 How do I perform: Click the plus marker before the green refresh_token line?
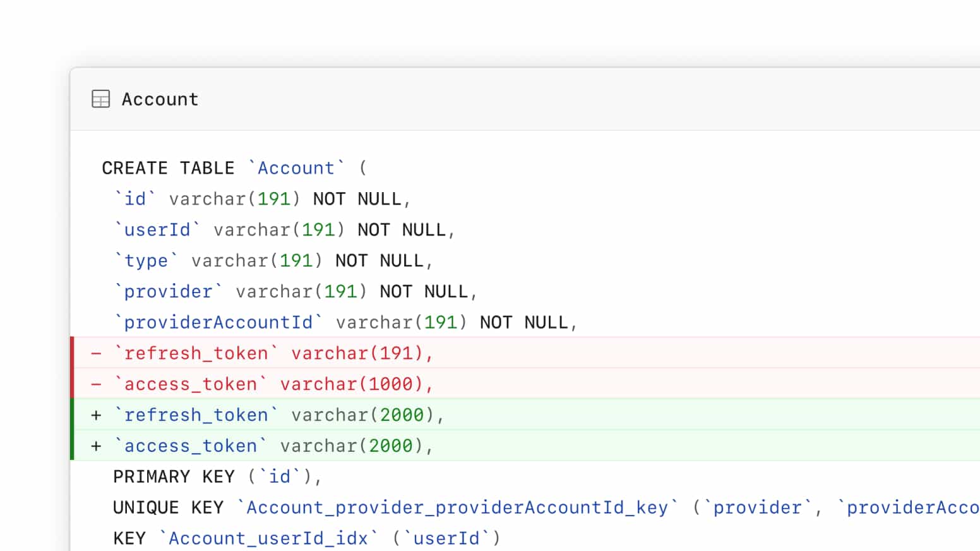96,415
